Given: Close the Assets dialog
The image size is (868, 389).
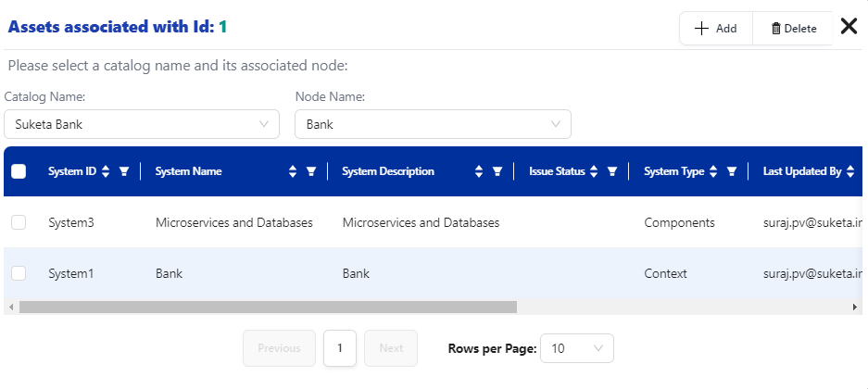Looking at the screenshot, I should [849, 26].
